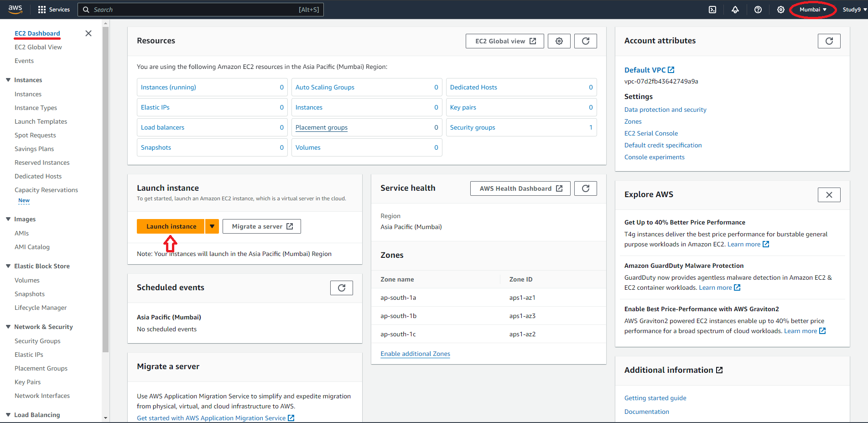Open Security groups resource link
The height and width of the screenshot is (423, 868).
[473, 127]
